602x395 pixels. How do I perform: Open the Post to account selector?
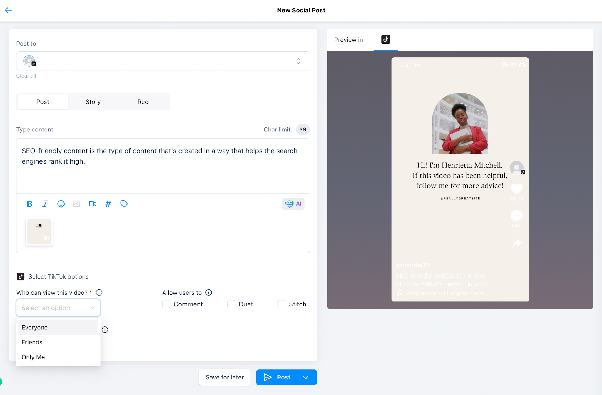click(163, 61)
